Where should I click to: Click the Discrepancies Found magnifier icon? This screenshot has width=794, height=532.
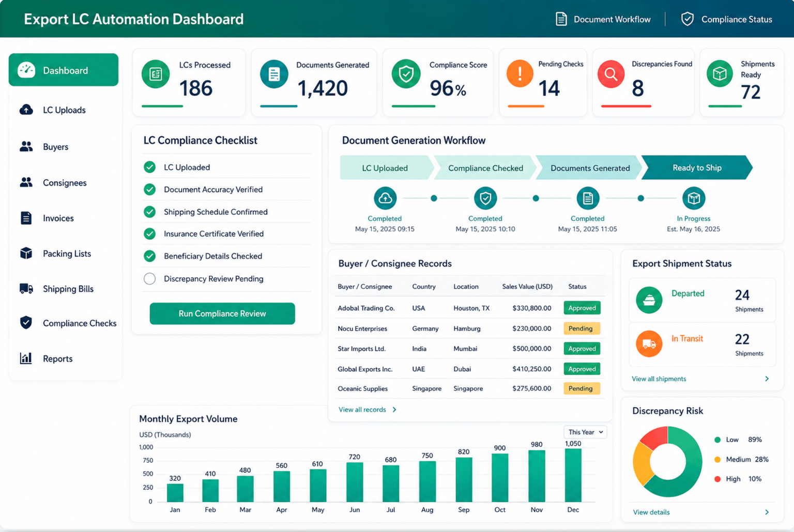coord(611,74)
